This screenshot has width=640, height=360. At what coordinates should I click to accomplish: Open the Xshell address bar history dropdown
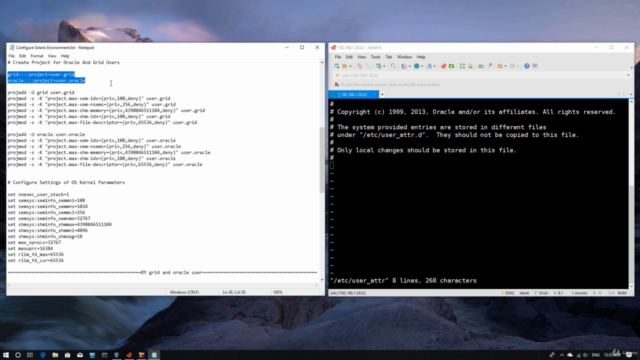coord(628,76)
